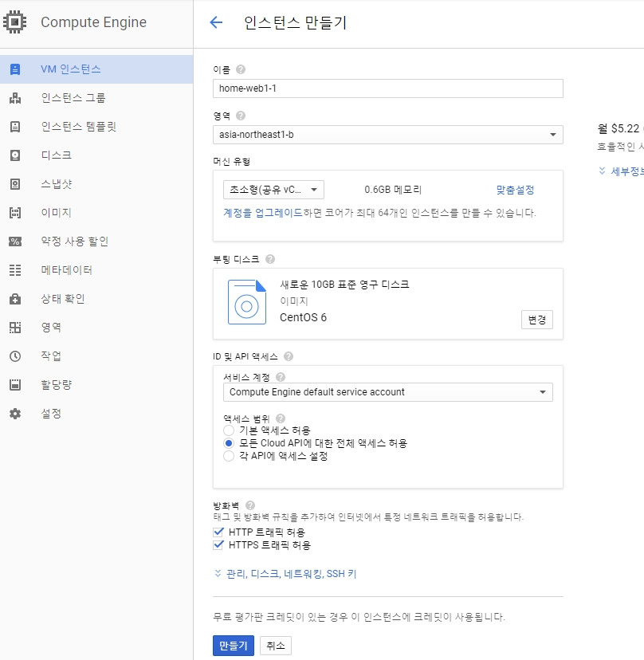Click the 월 $5.22 price estimate
Viewport: 644px width, 660px height.
[x=618, y=128]
